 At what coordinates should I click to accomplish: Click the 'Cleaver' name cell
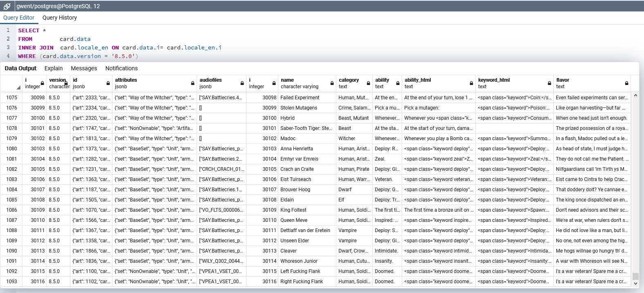(x=307, y=251)
